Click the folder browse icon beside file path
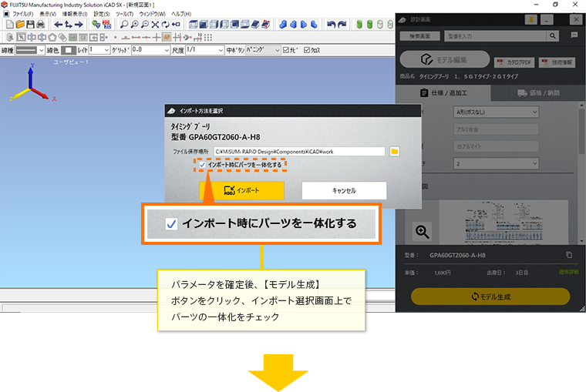The width and height of the screenshot is (586, 392). point(395,152)
